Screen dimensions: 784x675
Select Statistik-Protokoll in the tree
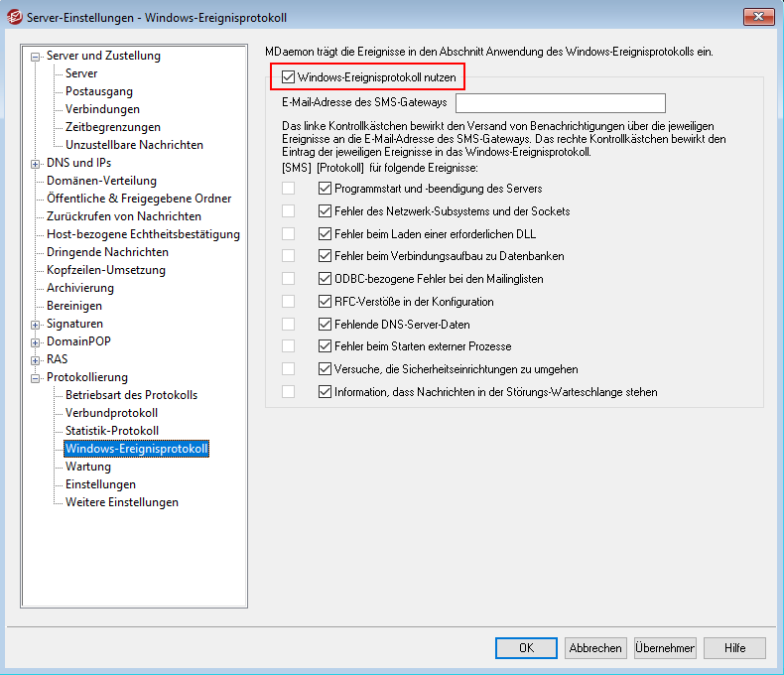[111, 431]
